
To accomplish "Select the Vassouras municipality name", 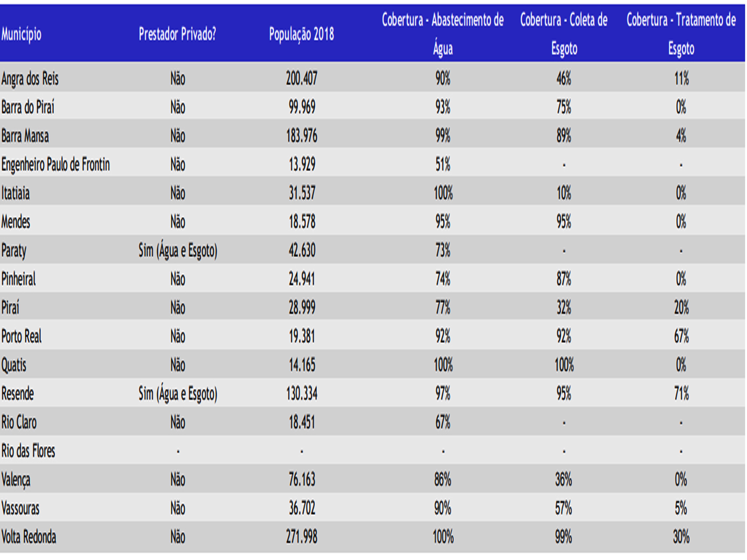I will 20,508.
